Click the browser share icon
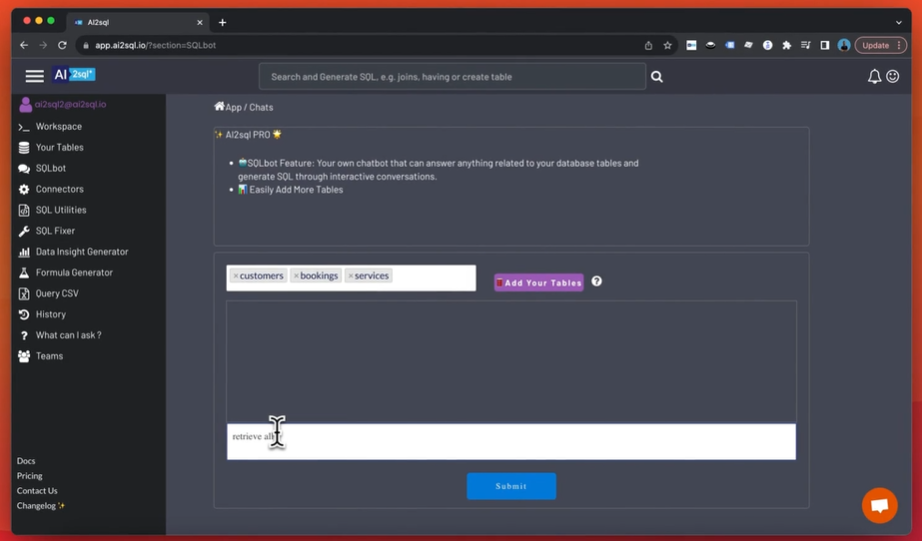This screenshot has height=541, width=922. pyautogui.click(x=648, y=45)
